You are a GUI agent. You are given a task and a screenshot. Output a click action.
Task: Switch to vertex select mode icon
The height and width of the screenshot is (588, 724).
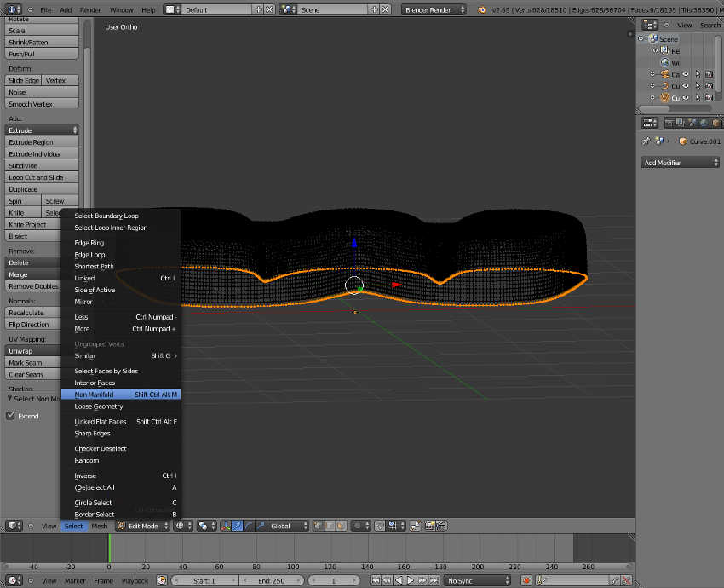pos(319,526)
